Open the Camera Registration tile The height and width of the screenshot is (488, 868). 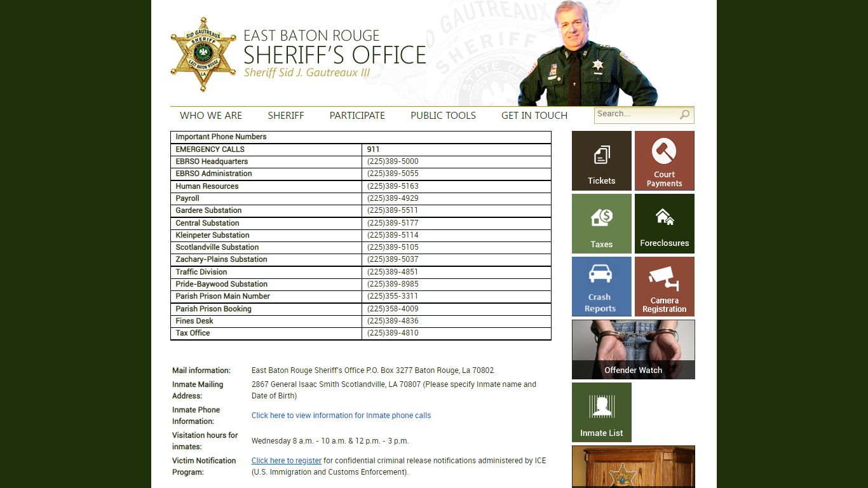(x=665, y=287)
